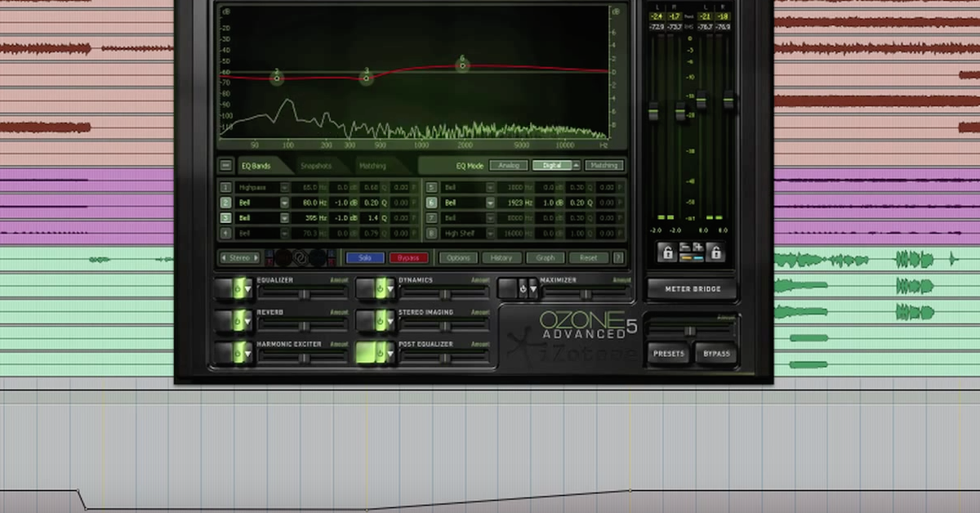Expand the Digital EQ mode arrow

click(577, 165)
